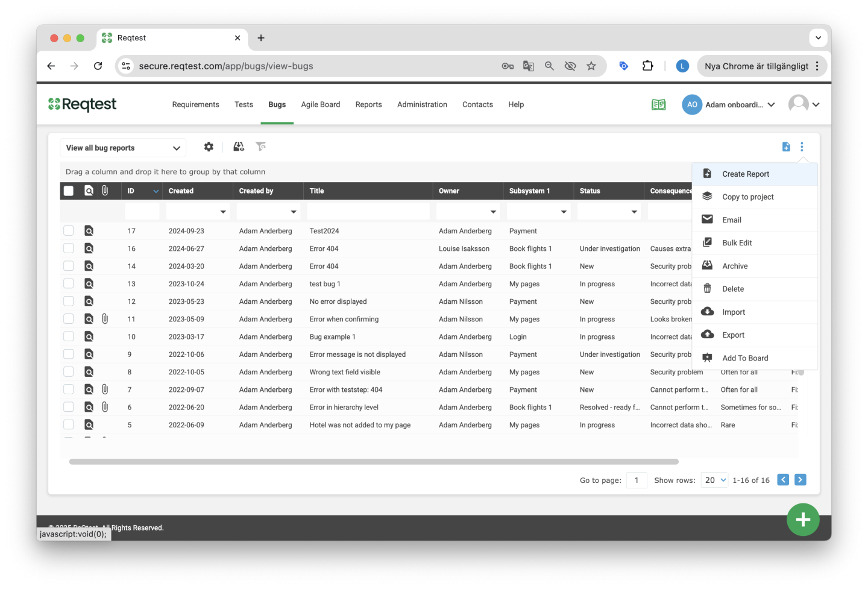The width and height of the screenshot is (868, 589).
Task: Check the box for bug 14
Action: point(69,266)
